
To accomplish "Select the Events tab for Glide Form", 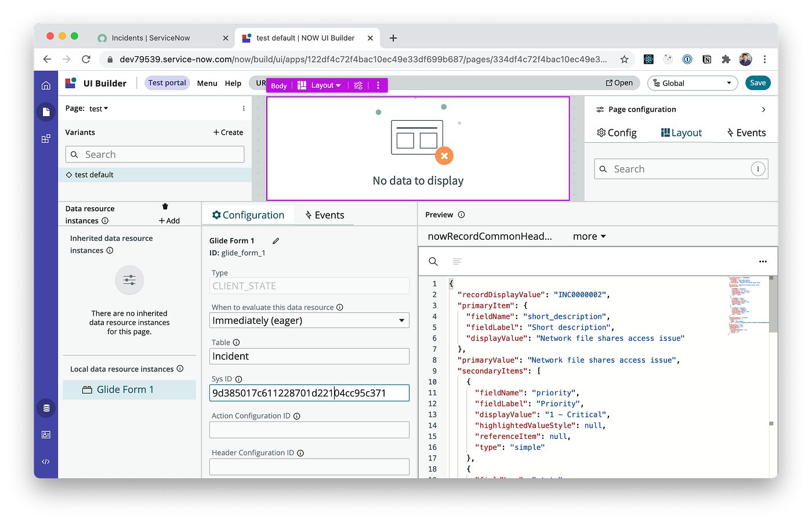I will pos(325,215).
